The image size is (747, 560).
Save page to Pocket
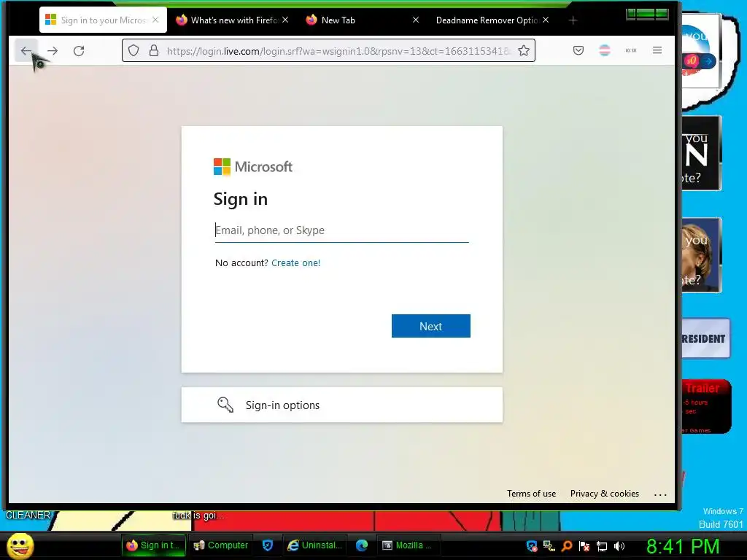pyautogui.click(x=578, y=50)
